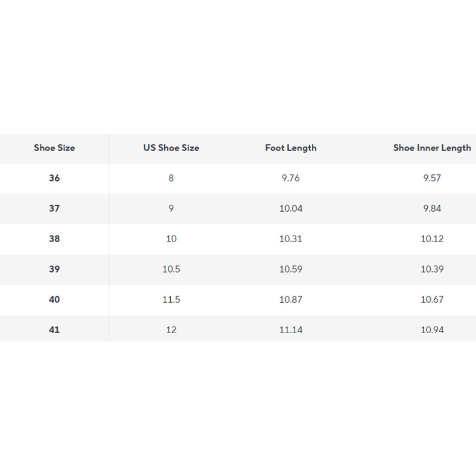The height and width of the screenshot is (476, 476).
Task: Click US shoe size 11.5 value
Action: click(x=171, y=299)
